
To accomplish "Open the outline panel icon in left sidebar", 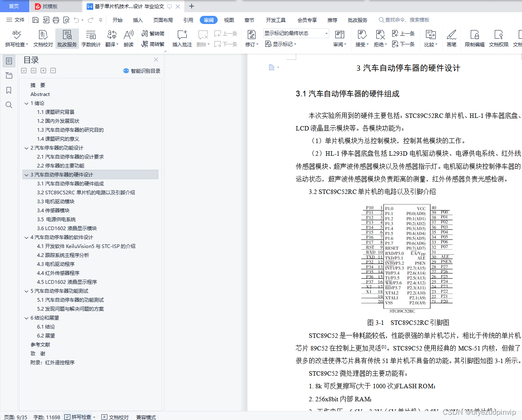I will [x=9, y=61].
